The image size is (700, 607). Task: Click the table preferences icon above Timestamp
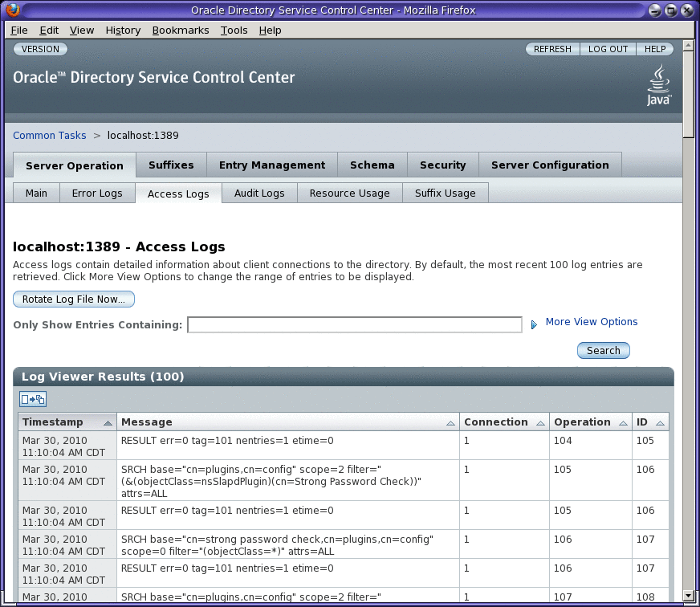click(33, 399)
